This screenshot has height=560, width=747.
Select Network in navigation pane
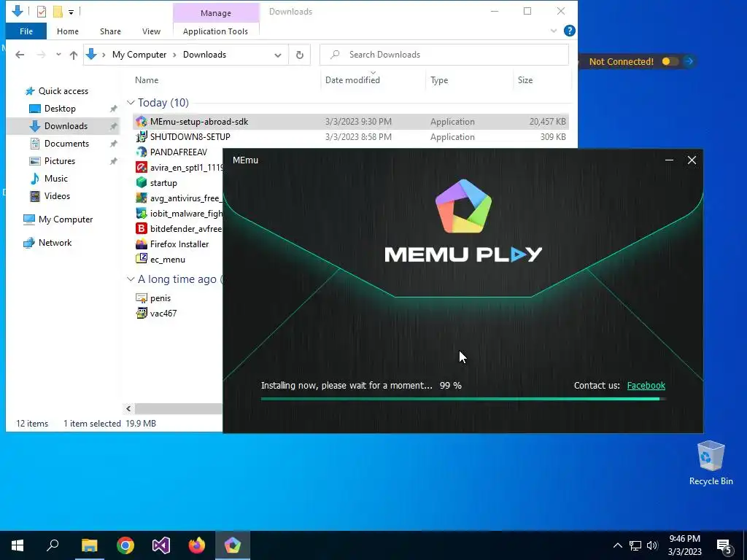tap(55, 243)
